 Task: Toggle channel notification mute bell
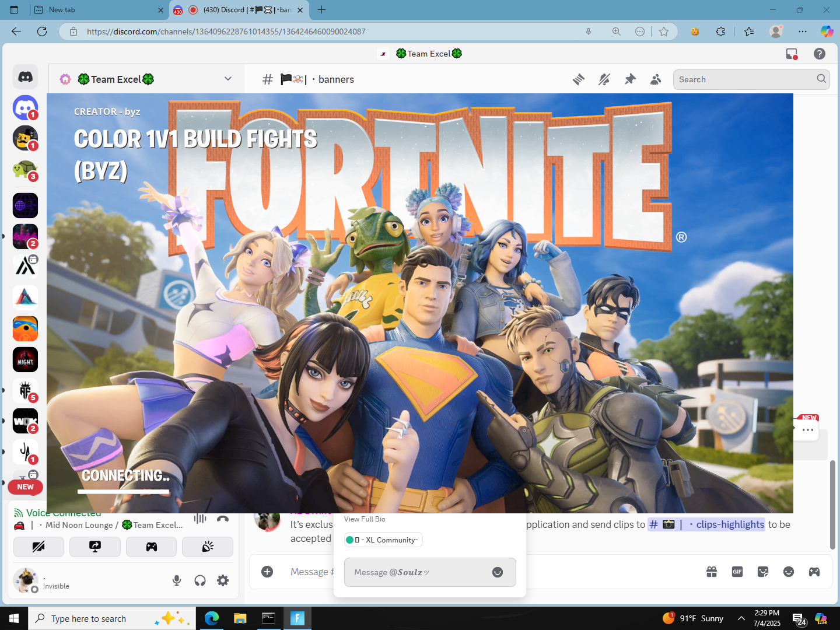coord(604,79)
